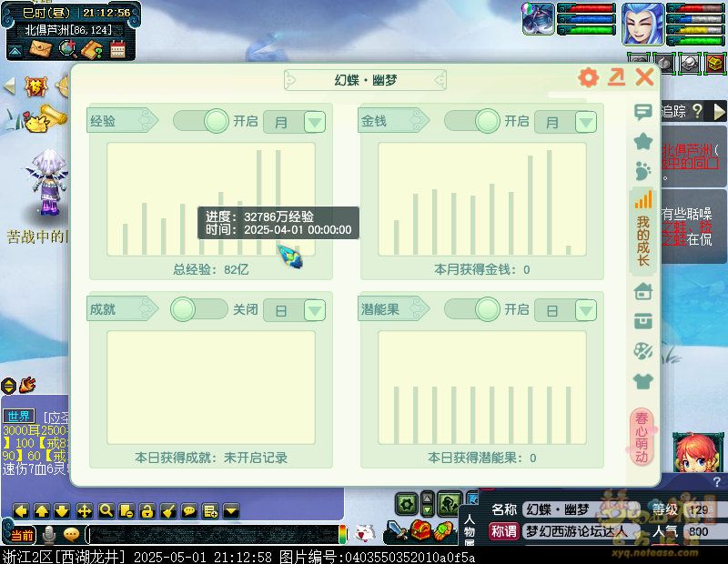Screen dimensions: 728x564
Task: Toggle the 金钱 tracking switch
Action: pyautogui.click(x=471, y=121)
